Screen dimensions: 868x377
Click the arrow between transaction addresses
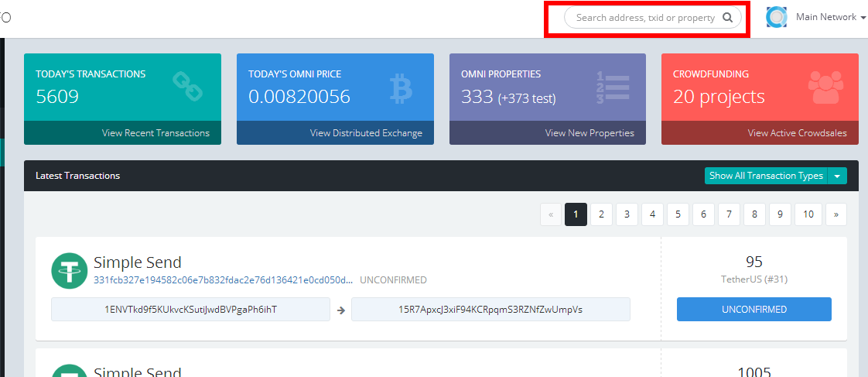tap(340, 310)
